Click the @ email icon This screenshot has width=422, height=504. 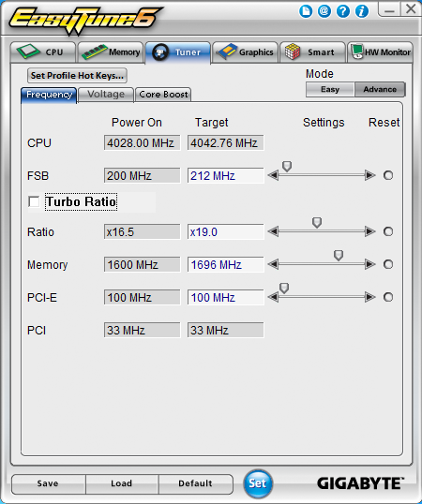[x=324, y=11]
